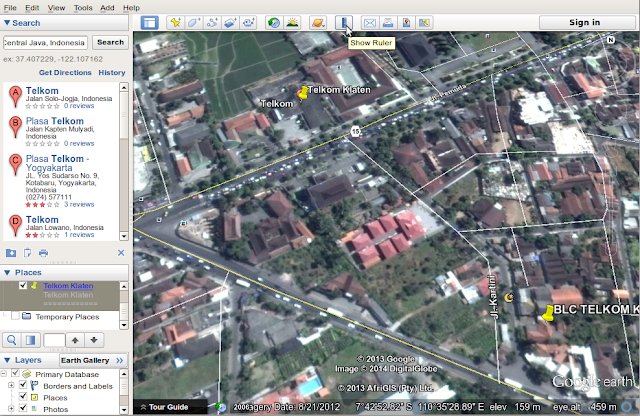Toggle the Places layer checkbox
This screenshot has height=416, width=640.
pyautogui.click(x=23, y=396)
